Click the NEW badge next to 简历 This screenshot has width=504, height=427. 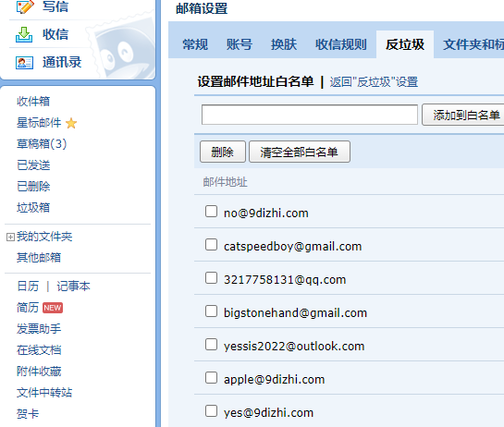click(x=53, y=308)
